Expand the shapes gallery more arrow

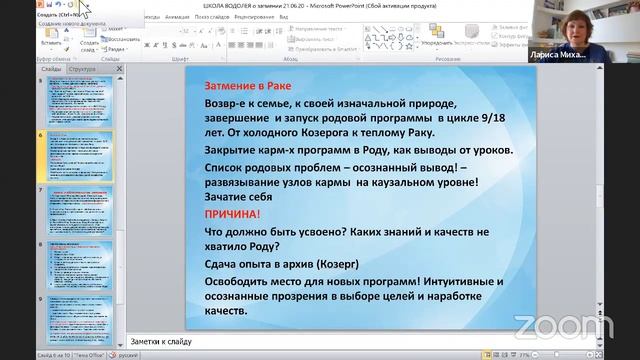click(x=417, y=47)
